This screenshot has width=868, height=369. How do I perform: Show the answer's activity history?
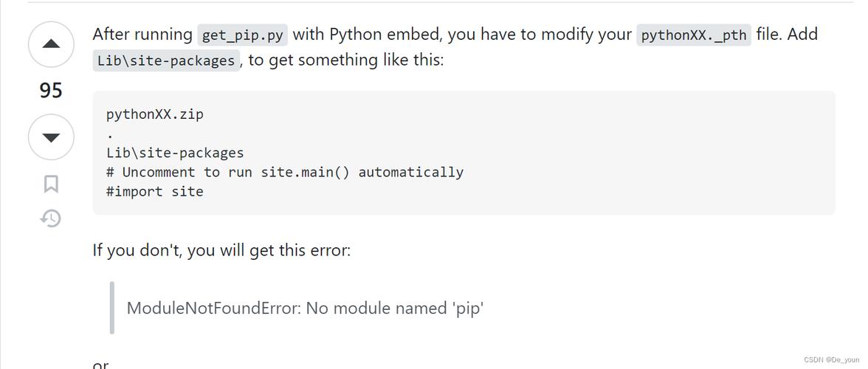click(x=51, y=218)
